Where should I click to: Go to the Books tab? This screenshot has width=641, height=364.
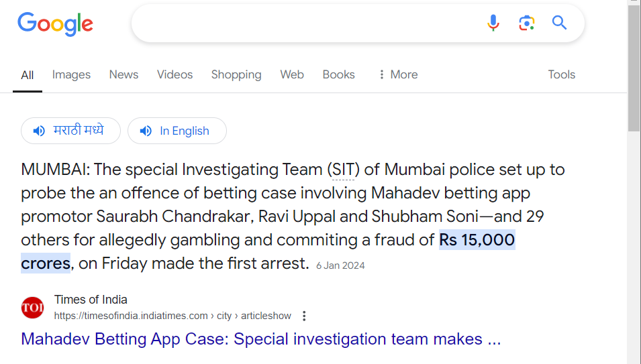(x=338, y=74)
